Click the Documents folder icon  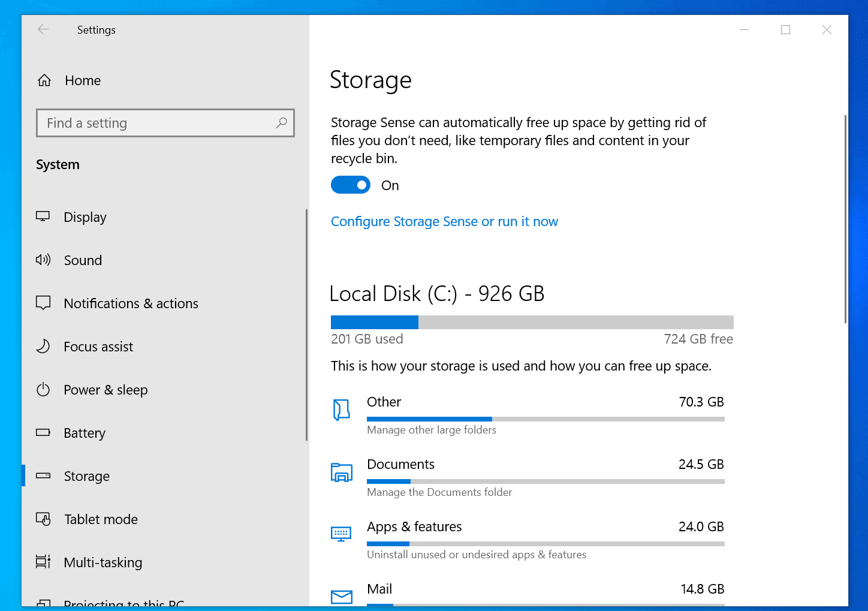342,472
